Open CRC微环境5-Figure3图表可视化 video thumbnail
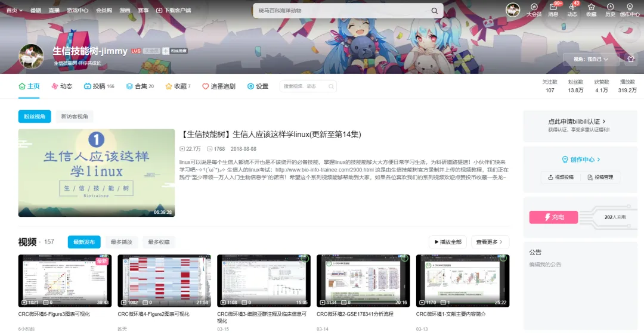644x333 pixels. tap(65, 281)
